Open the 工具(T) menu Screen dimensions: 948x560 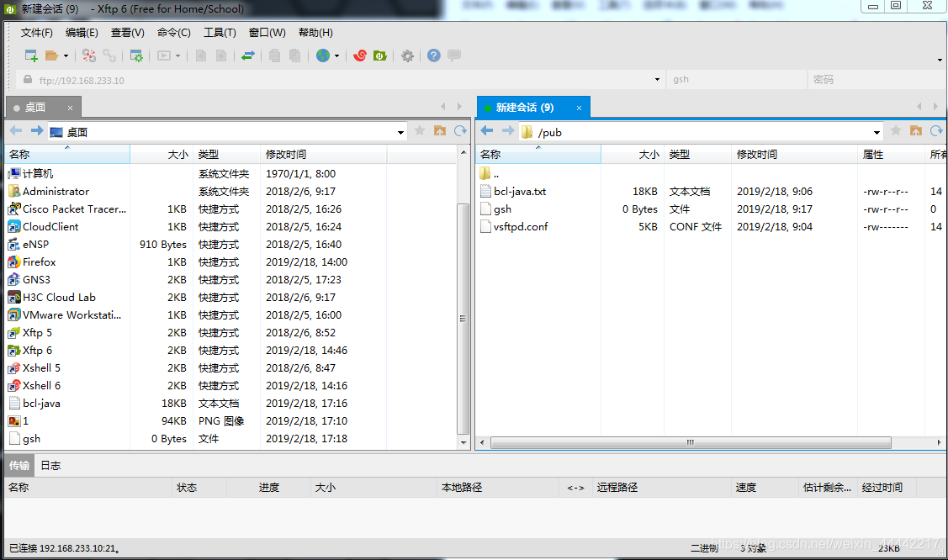220,33
